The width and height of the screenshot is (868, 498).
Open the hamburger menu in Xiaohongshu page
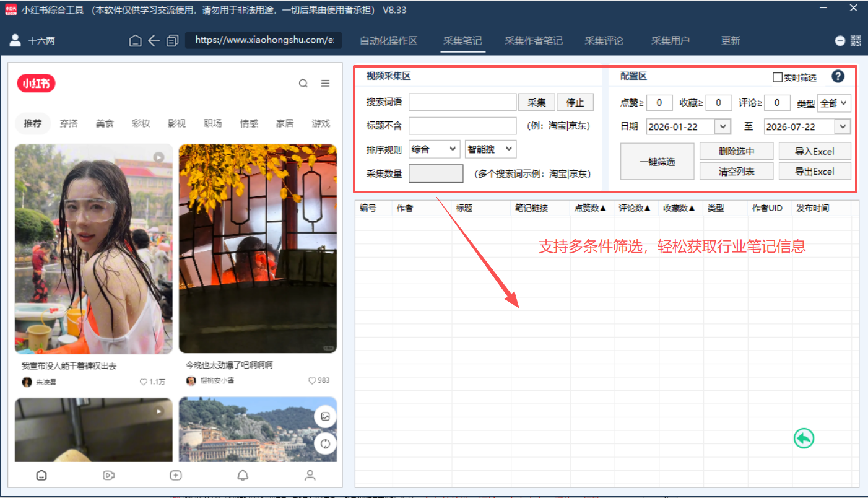(325, 84)
